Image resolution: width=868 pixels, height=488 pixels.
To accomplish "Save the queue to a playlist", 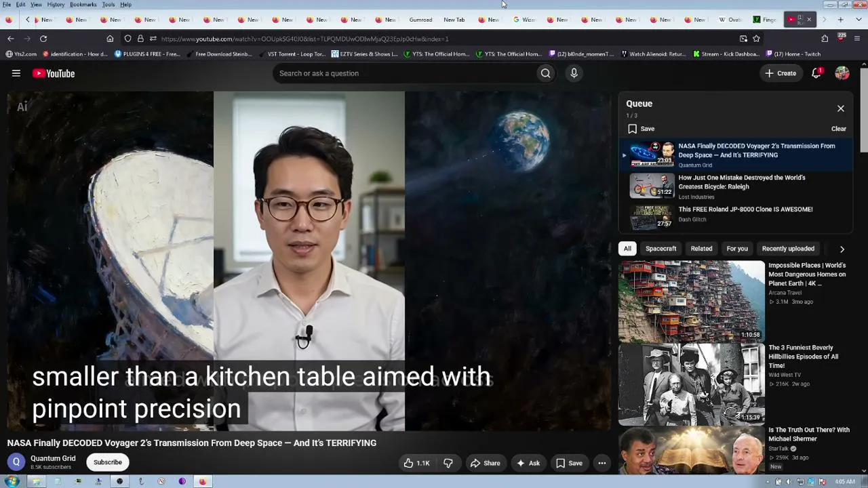I will (641, 129).
